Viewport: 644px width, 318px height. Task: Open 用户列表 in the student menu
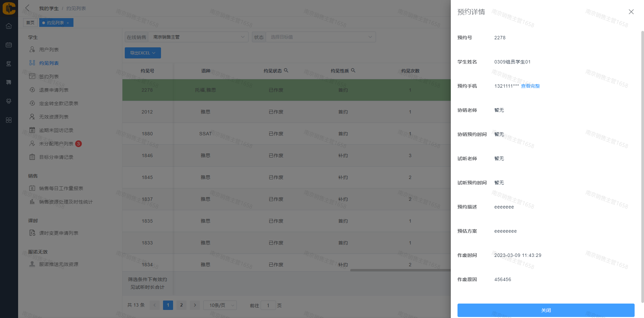click(x=49, y=50)
